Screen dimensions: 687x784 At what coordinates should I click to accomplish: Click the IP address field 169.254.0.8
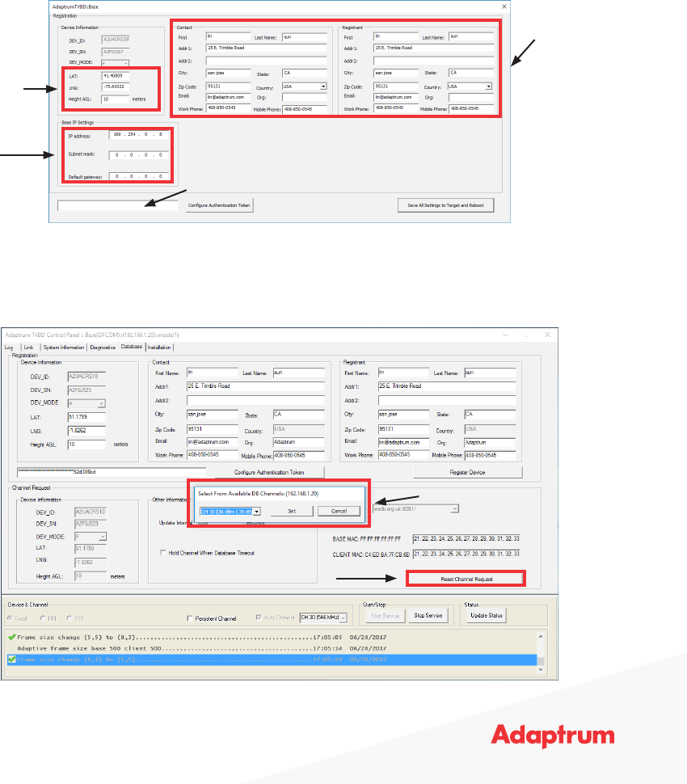(139, 135)
